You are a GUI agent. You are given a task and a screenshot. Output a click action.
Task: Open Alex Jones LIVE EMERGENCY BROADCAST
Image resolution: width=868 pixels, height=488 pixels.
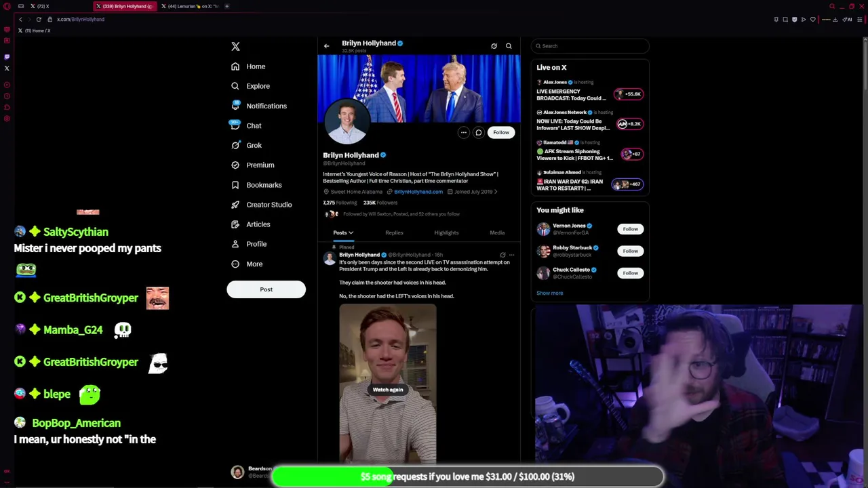(589, 90)
